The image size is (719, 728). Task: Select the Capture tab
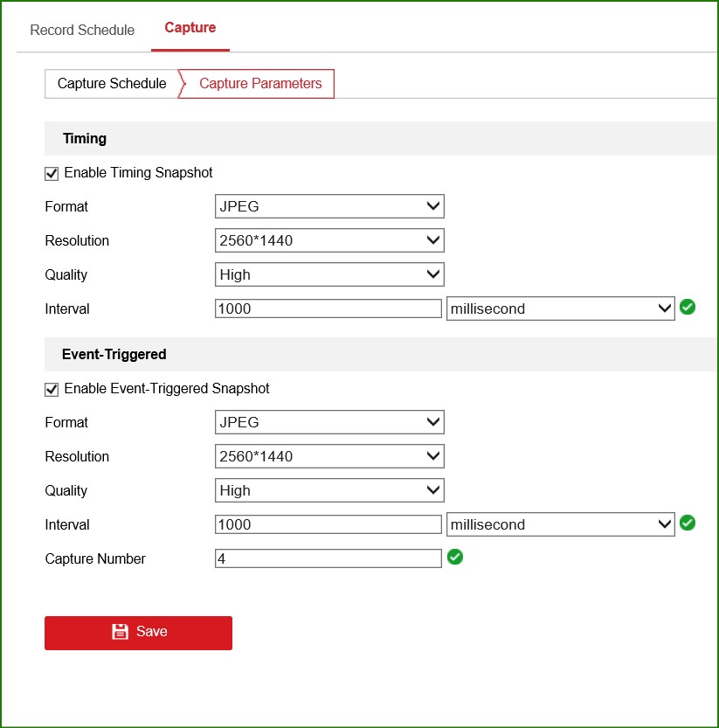pyautogui.click(x=190, y=28)
